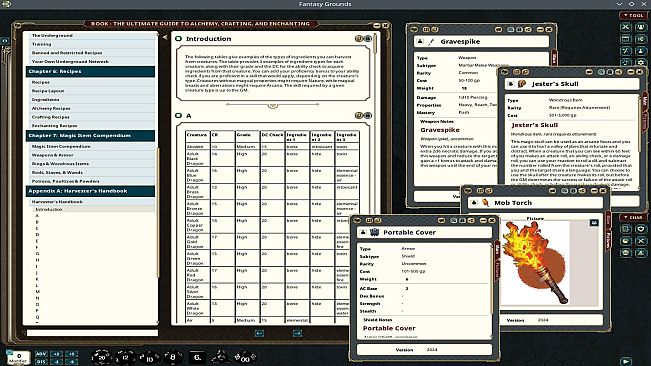Switch to Picture tab on Mob Torch

point(608,240)
